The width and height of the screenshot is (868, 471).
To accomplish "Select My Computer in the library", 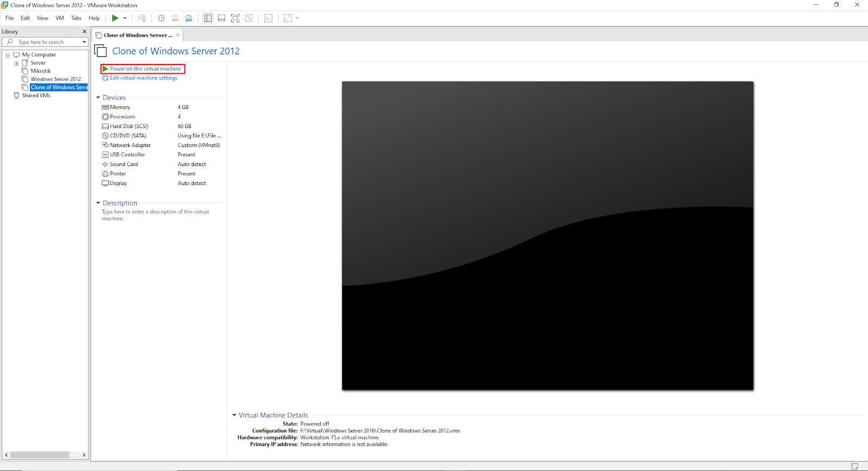I will tap(39, 55).
